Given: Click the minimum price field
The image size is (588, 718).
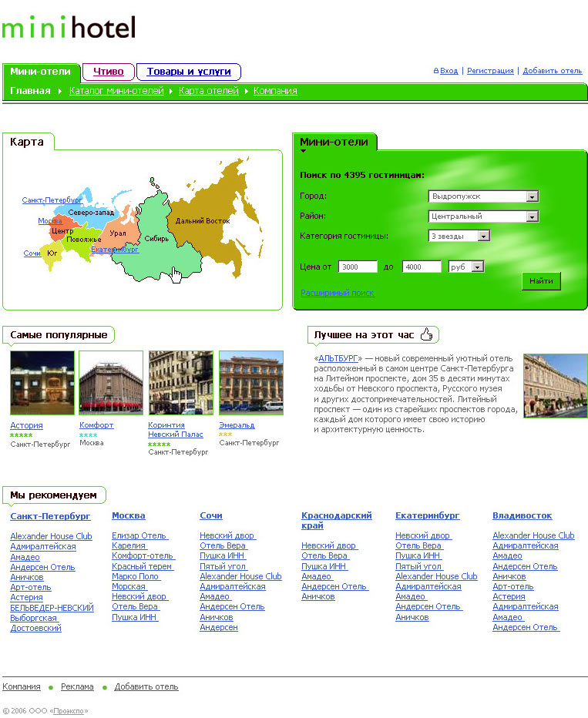Looking at the screenshot, I should (x=358, y=267).
